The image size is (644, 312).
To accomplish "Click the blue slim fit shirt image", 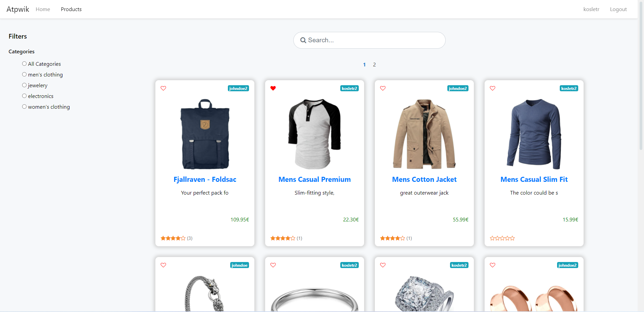I will 534,134.
